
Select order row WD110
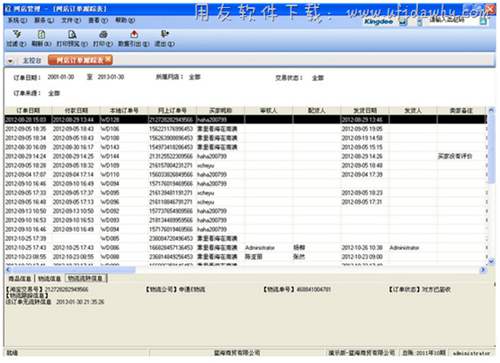pos(246,174)
